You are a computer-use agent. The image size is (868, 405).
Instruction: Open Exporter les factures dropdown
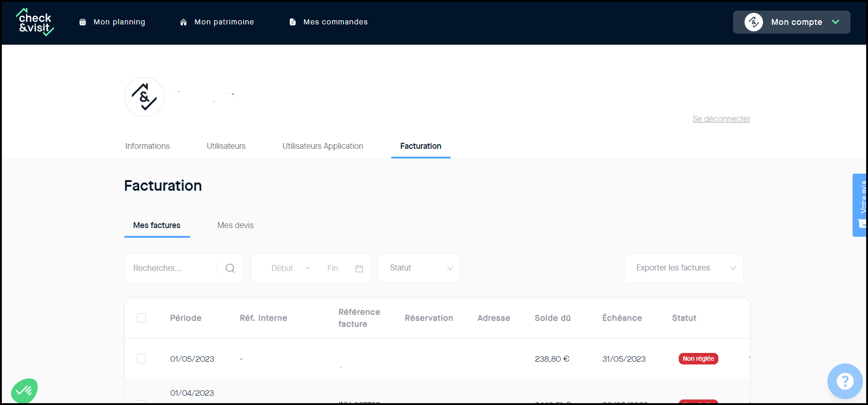[683, 268]
